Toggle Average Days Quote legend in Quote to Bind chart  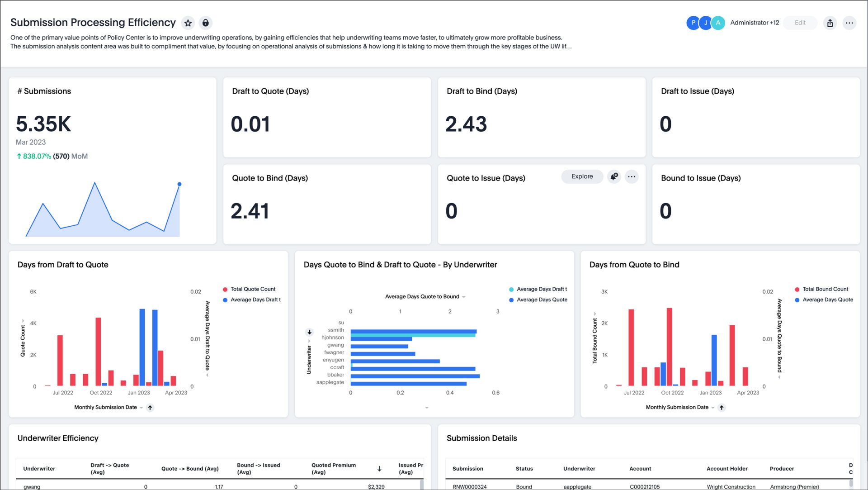[x=824, y=300]
